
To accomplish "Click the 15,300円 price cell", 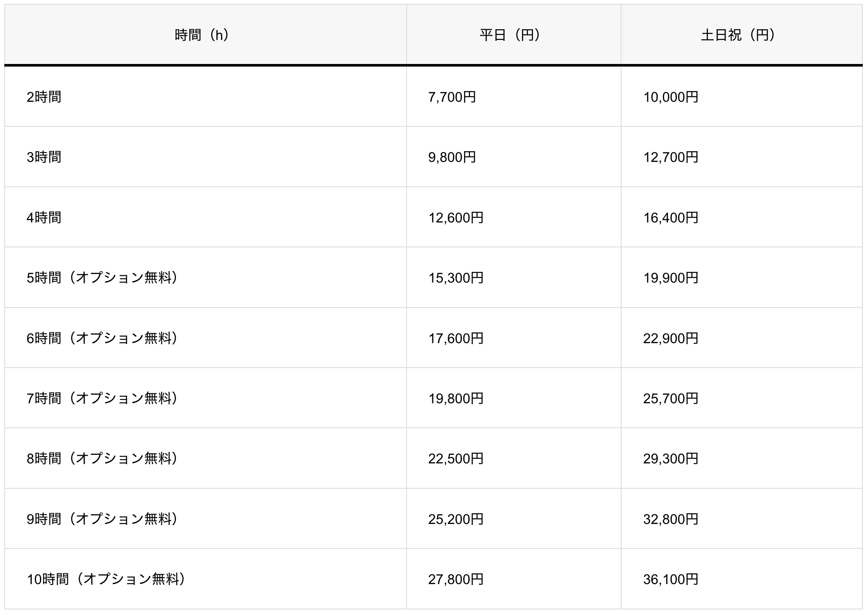I will [x=456, y=278].
